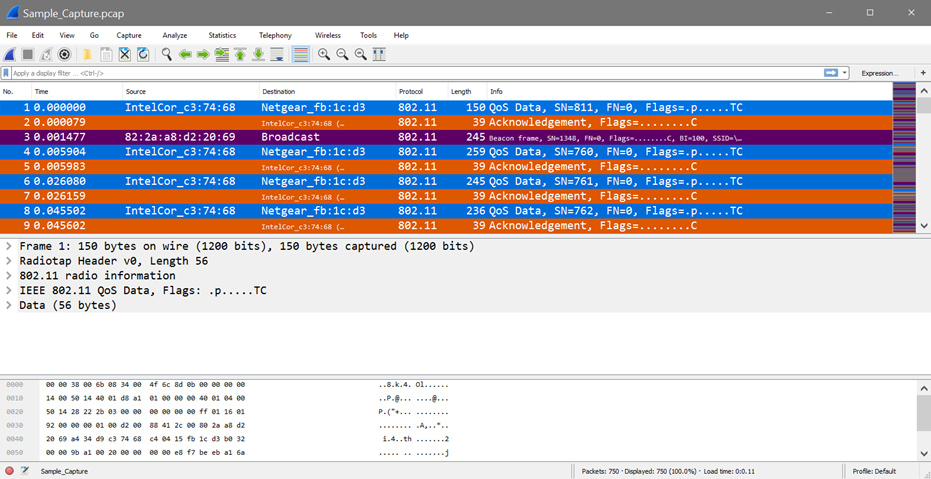Image resolution: width=931 pixels, height=479 pixels.
Task: Click the stop capture square icon
Action: pyautogui.click(x=27, y=55)
